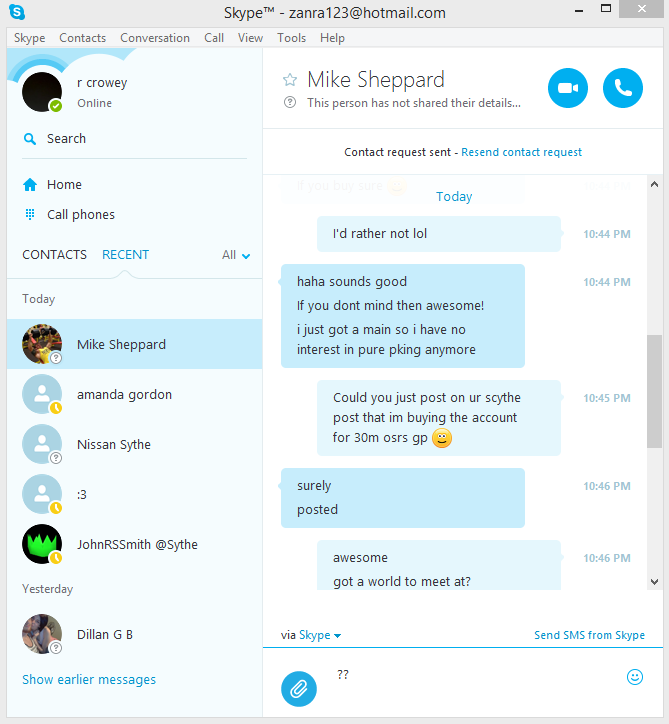Click the Home house icon
The image size is (669, 724).
click(30, 185)
